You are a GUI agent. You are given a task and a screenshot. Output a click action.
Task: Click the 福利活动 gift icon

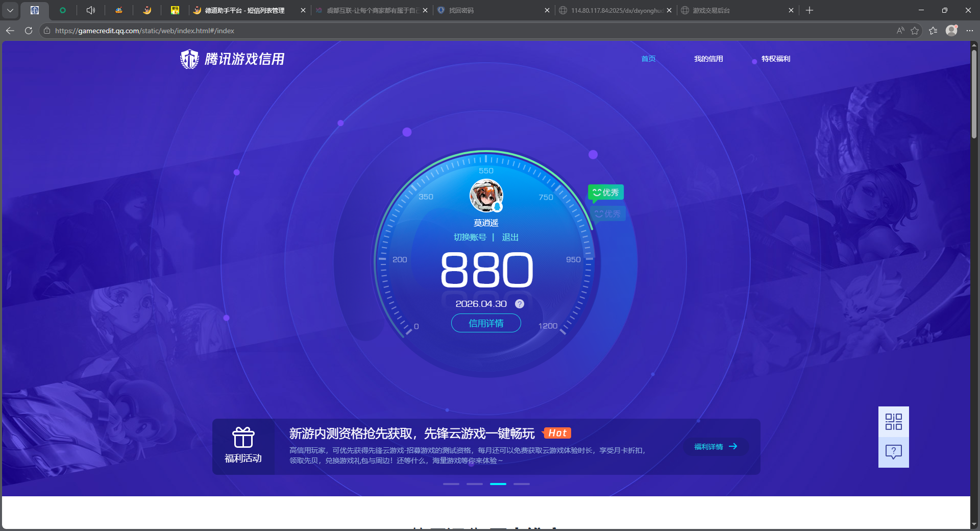point(243,438)
